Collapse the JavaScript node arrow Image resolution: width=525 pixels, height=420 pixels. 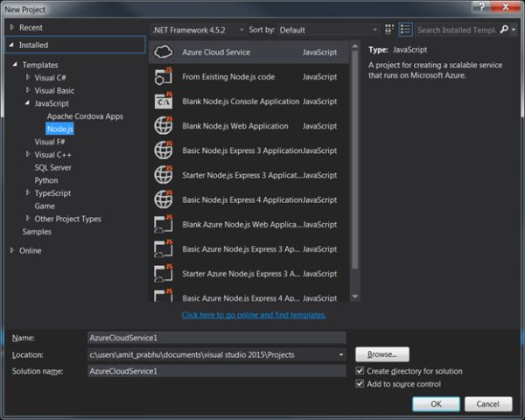[27, 103]
